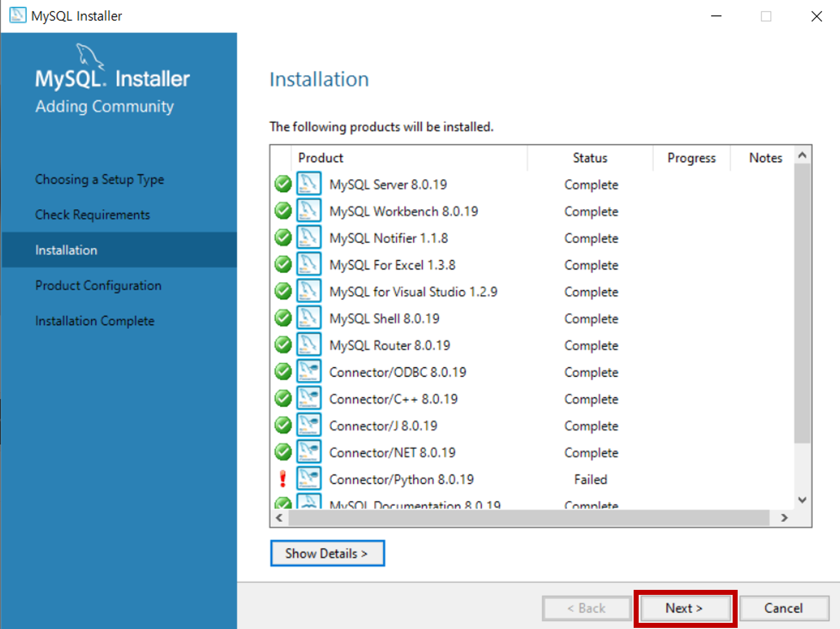Click the horizontal scrollbar right arrow
Viewport: 840px width, 629px height.
point(785,518)
